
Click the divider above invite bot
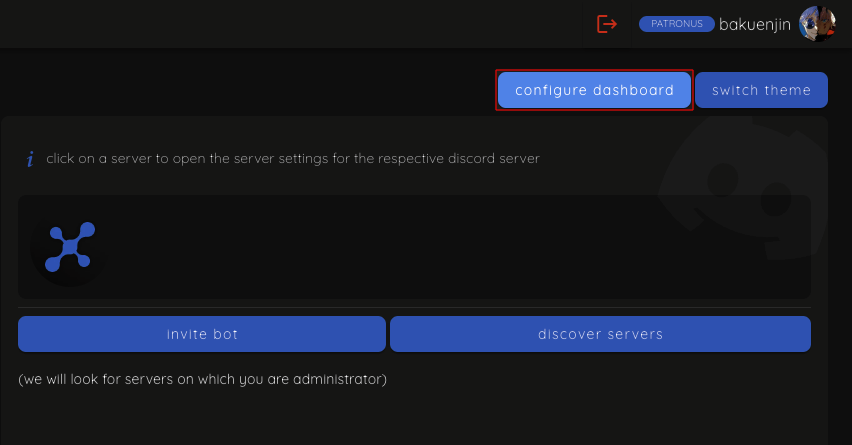click(414, 307)
